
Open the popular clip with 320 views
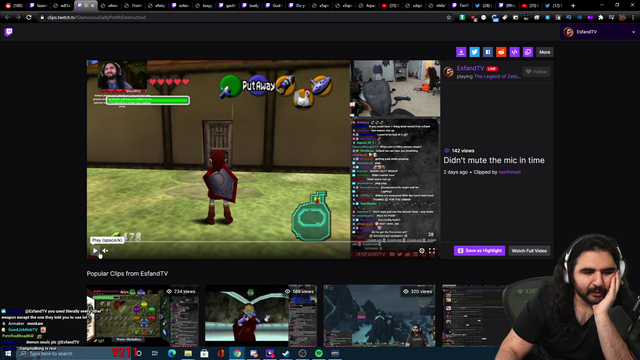pyautogui.click(x=379, y=316)
